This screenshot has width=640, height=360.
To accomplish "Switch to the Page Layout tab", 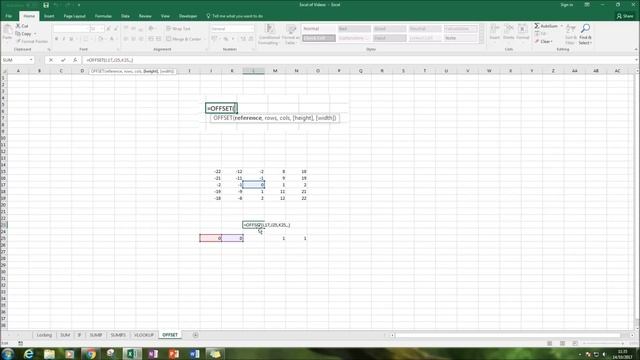I will [74, 16].
